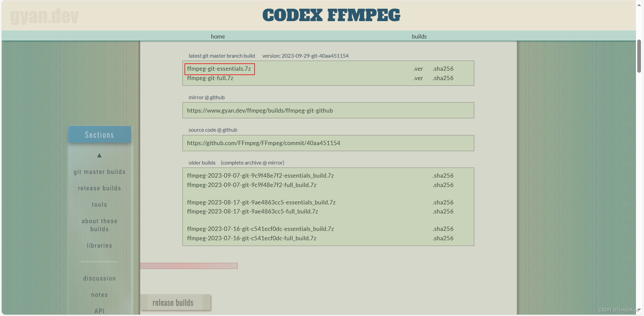The image size is (644, 316).
Task: Open .sha256 for 2023-09-07 full build
Action: coord(443,185)
